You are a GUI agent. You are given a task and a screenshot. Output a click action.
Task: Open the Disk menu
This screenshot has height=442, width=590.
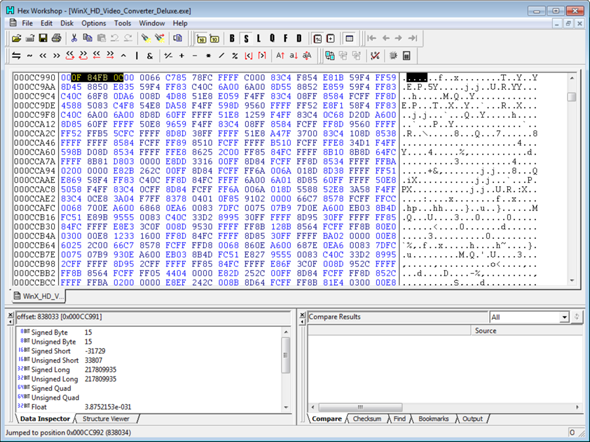67,23
